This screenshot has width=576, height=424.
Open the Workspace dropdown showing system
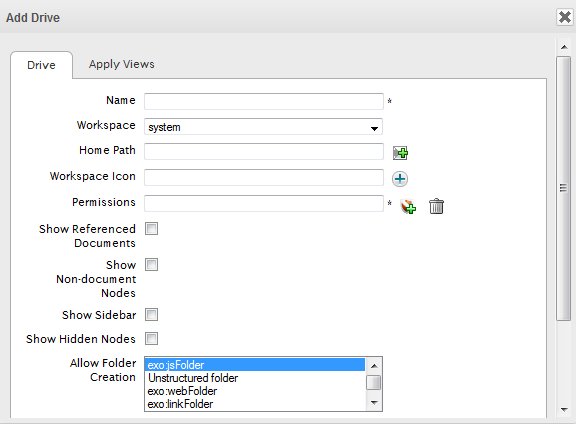(263, 127)
